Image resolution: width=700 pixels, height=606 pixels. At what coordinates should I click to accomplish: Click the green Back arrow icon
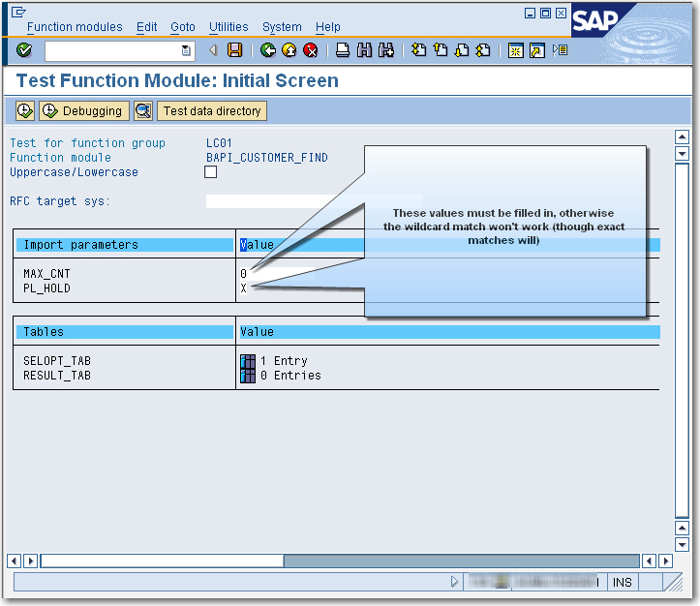click(x=268, y=50)
